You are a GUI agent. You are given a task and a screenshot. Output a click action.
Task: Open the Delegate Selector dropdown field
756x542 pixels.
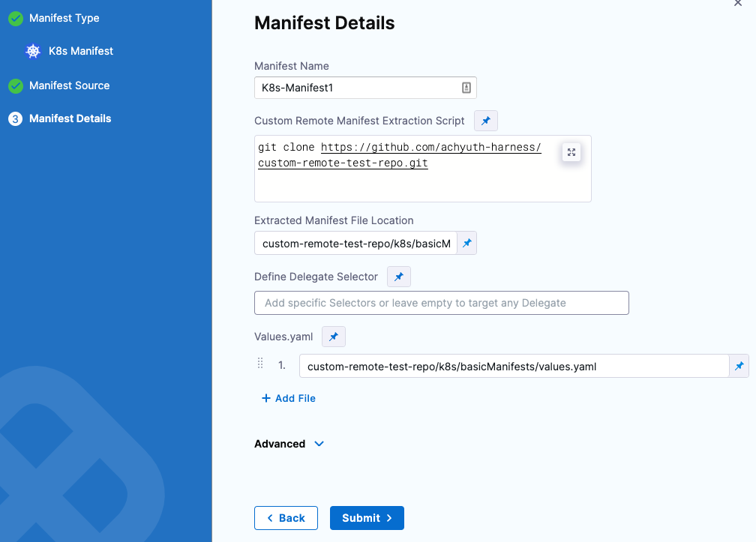[x=441, y=303]
